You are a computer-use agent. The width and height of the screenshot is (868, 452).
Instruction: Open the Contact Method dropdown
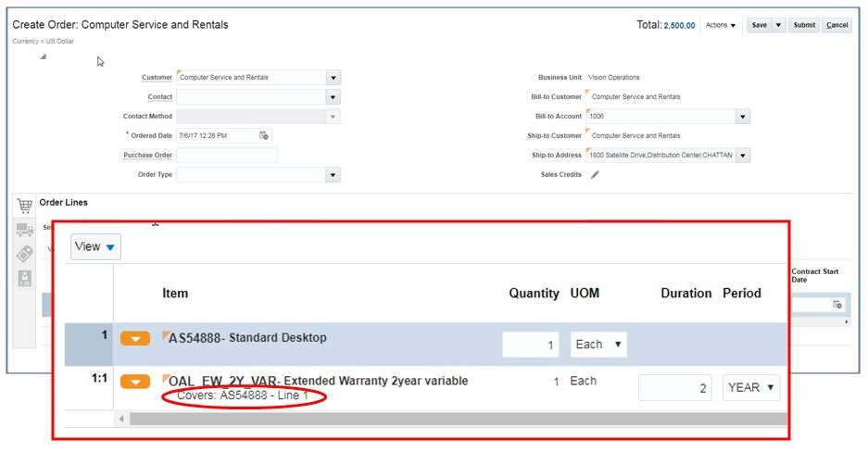pos(333,117)
